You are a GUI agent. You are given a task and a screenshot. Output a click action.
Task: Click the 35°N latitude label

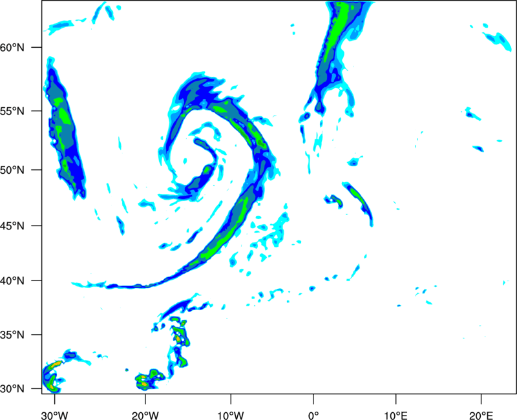click(x=12, y=335)
